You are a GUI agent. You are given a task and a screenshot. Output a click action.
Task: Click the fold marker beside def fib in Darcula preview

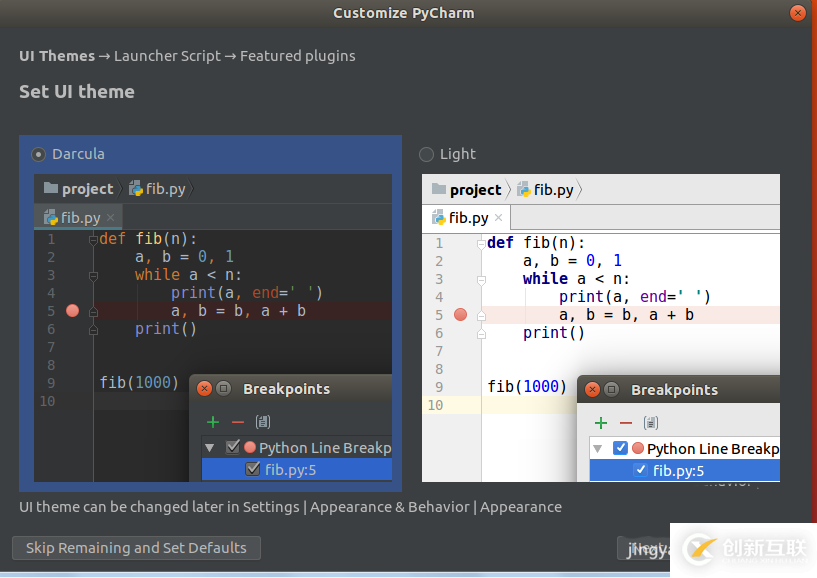point(93,239)
